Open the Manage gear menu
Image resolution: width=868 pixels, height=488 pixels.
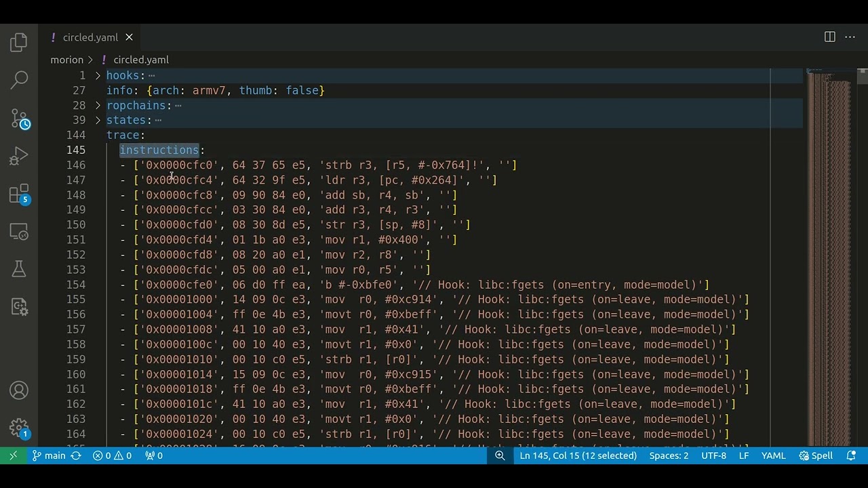pos(19,428)
